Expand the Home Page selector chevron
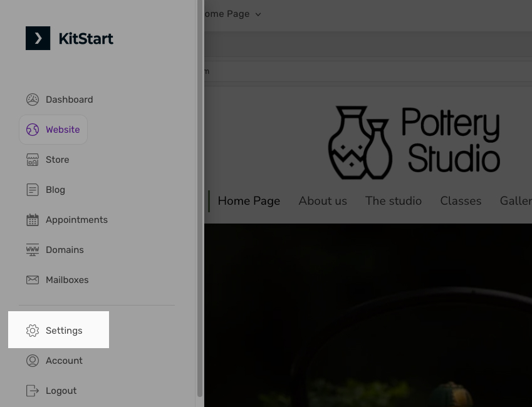 (258, 14)
